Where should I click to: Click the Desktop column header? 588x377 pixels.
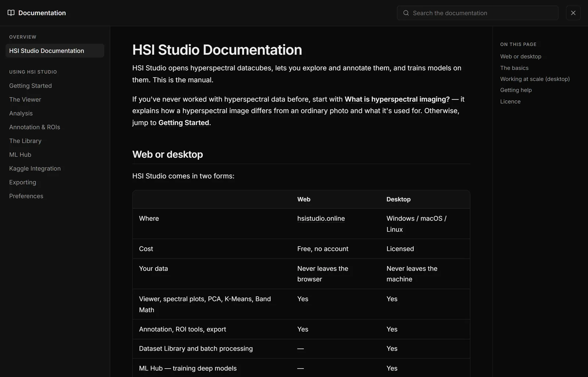398,199
